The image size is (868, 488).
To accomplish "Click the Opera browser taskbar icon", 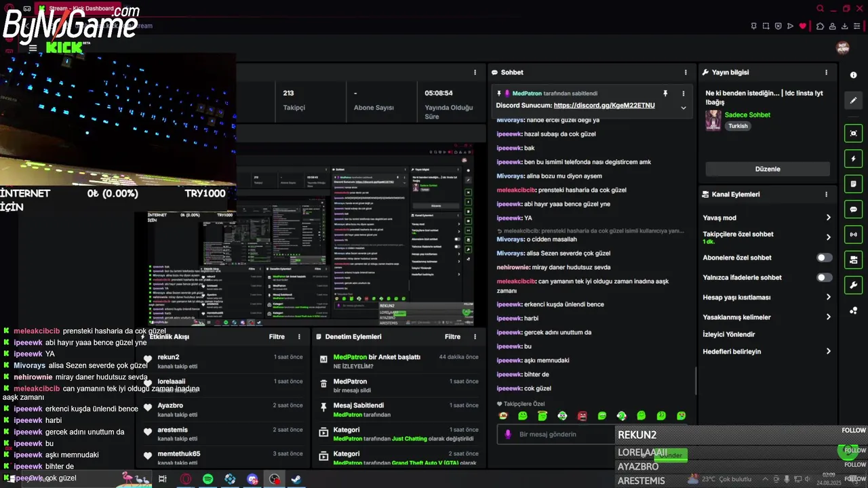I will coord(185,479).
